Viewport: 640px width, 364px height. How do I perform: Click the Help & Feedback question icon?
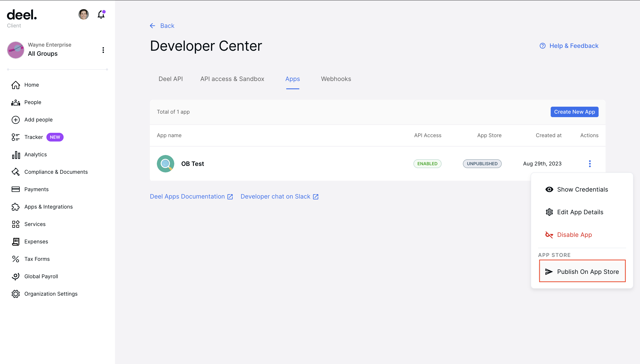tap(542, 46)
